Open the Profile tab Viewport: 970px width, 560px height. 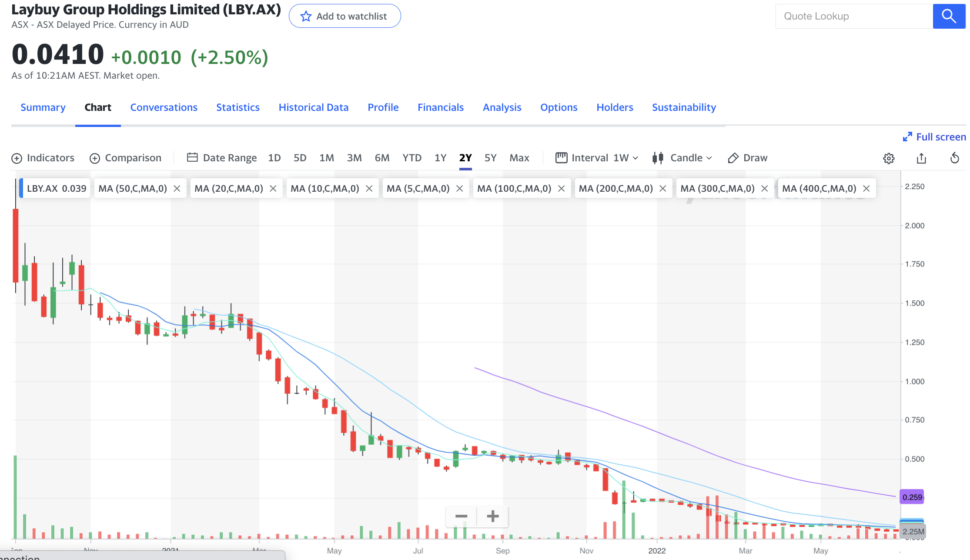[x=383, y=107]
